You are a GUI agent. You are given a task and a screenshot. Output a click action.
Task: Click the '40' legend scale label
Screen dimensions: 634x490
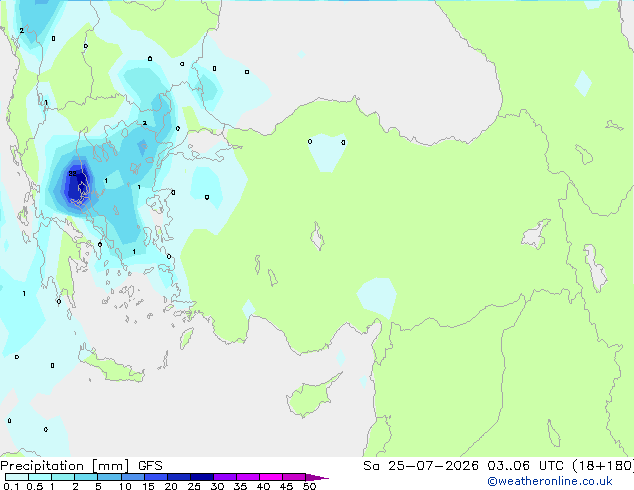coord(263,486)
